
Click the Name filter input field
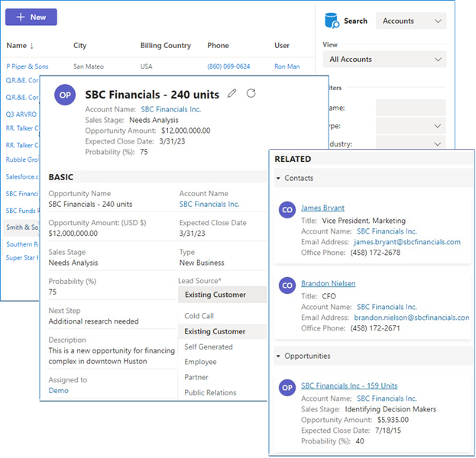click(410, 108)
